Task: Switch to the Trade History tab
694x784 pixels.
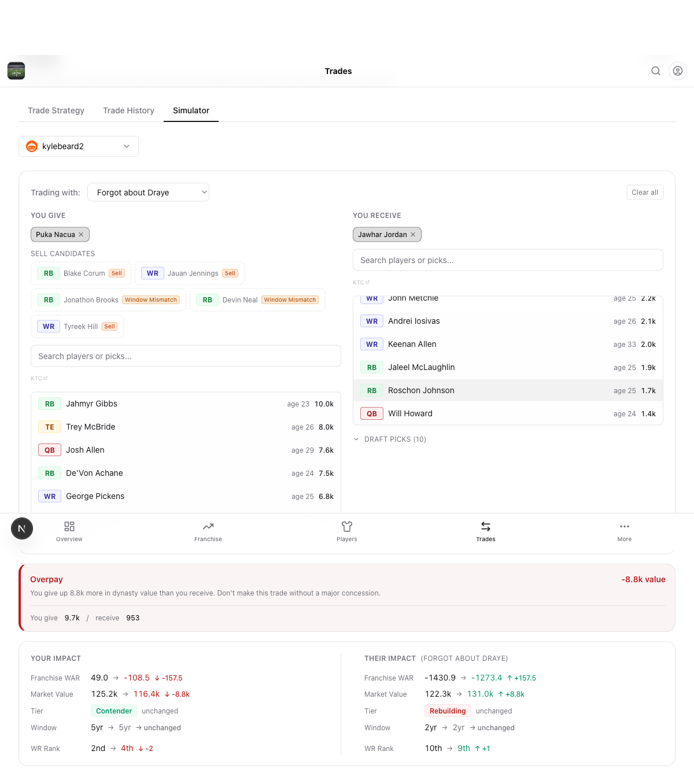Action: pos(128,110)
